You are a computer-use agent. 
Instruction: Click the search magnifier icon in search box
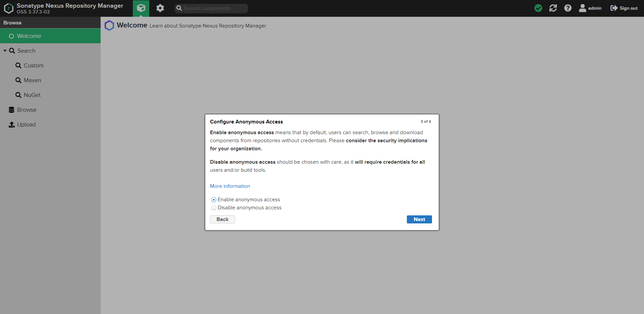(x=179, y=8)
